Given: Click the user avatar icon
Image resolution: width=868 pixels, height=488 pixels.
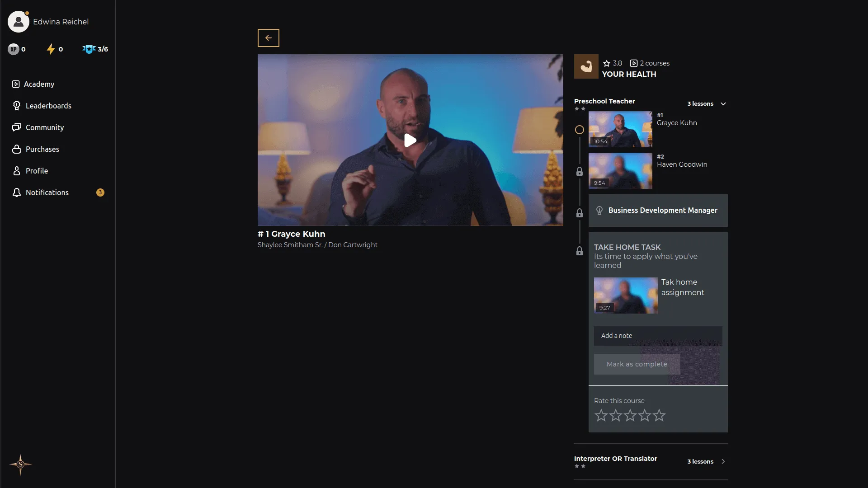Looking at the screenshot, I should (19, 22).
